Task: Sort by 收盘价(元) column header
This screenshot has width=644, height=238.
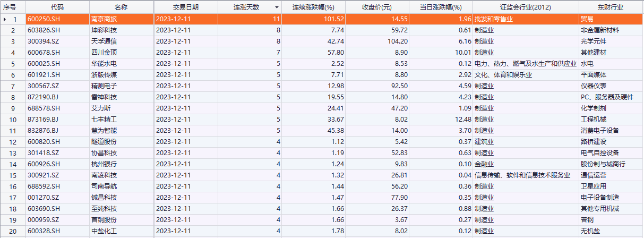Action: coord(377,7)
